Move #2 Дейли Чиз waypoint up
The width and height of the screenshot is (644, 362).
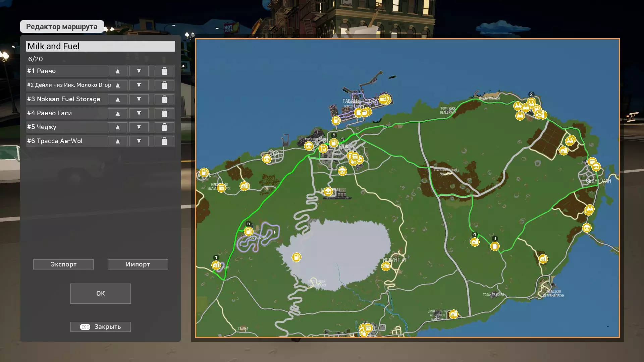[118, 85]
